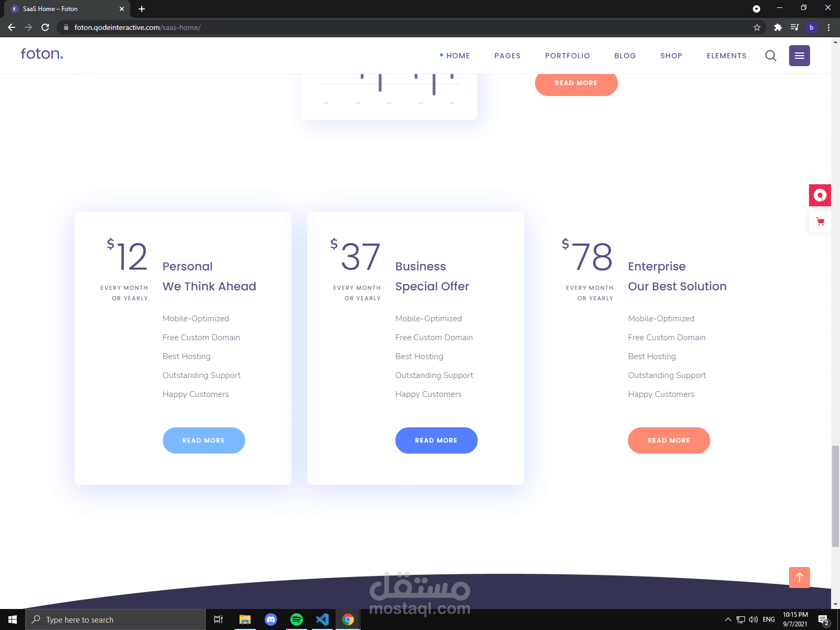Click 'Our Best Solution' heading

[x=677, y=287]
